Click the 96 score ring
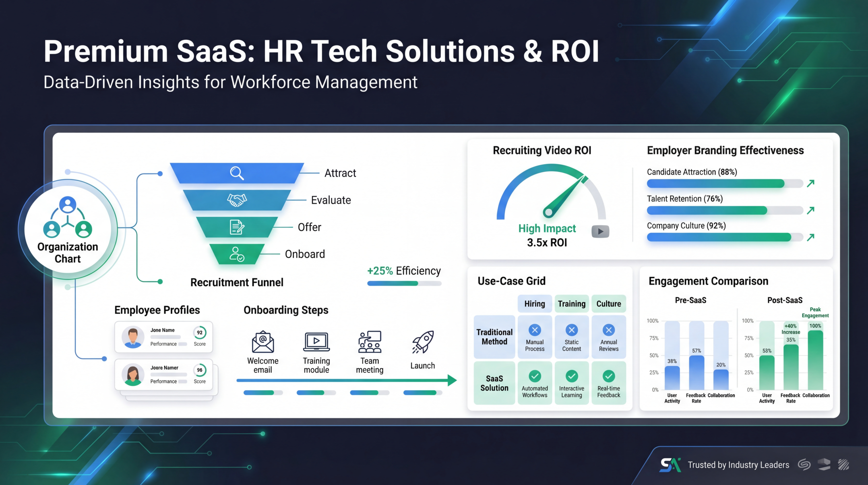Viewport: 868px width, 485px height. [x=200, y=370]
